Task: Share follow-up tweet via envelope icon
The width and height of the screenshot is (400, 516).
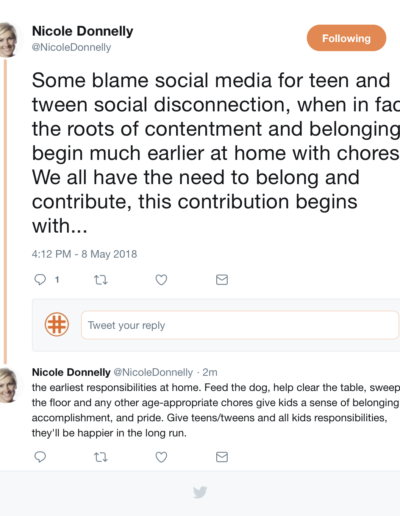Action: (222, 457)
